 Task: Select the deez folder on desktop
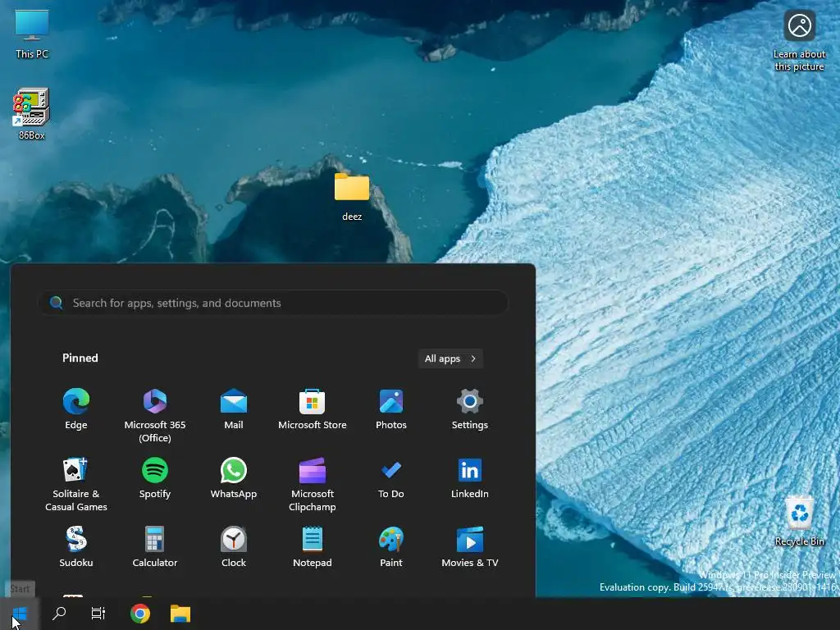(352, 197)
